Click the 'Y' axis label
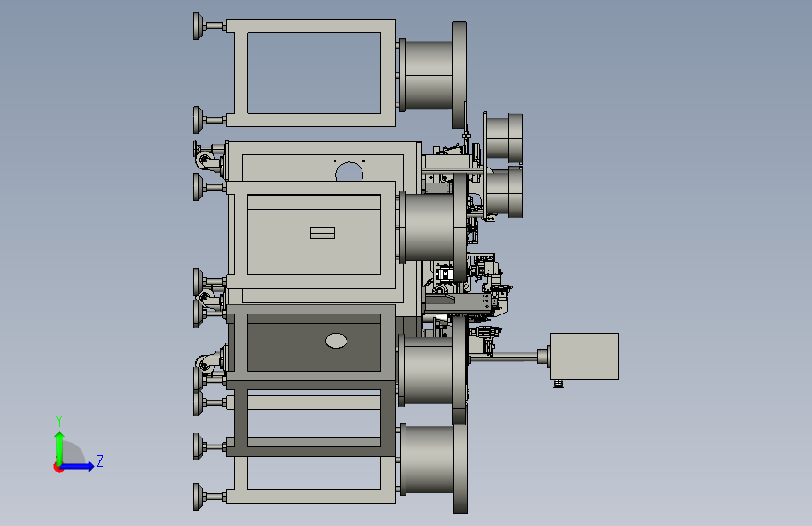Image resolution: width=812 pixels, height=526 pixels. click(59, 421)
